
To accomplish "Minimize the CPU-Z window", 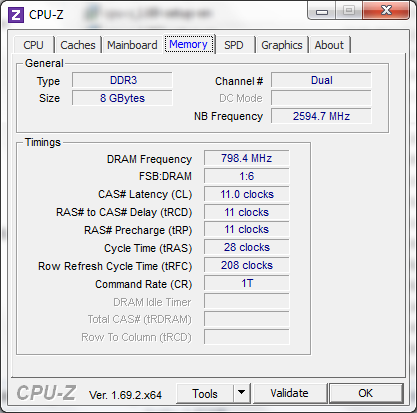I will point(322,12).
